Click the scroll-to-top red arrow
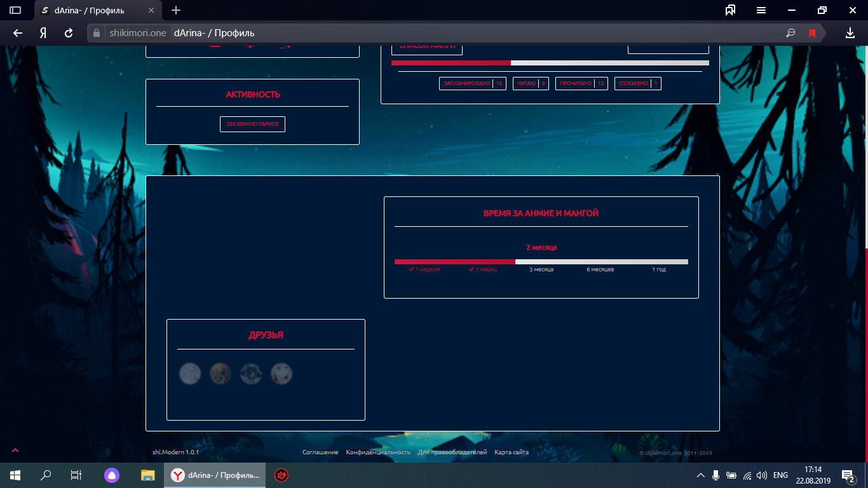 point(15,451)
